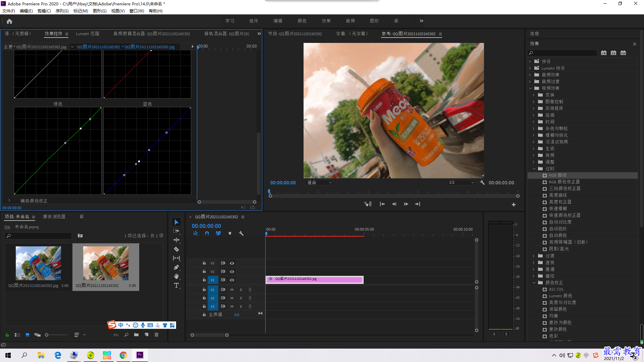Click New Item icon in project panel
The height and width of the screenshot is (362, 644).
pyautogui.click(x=147, y=335)
